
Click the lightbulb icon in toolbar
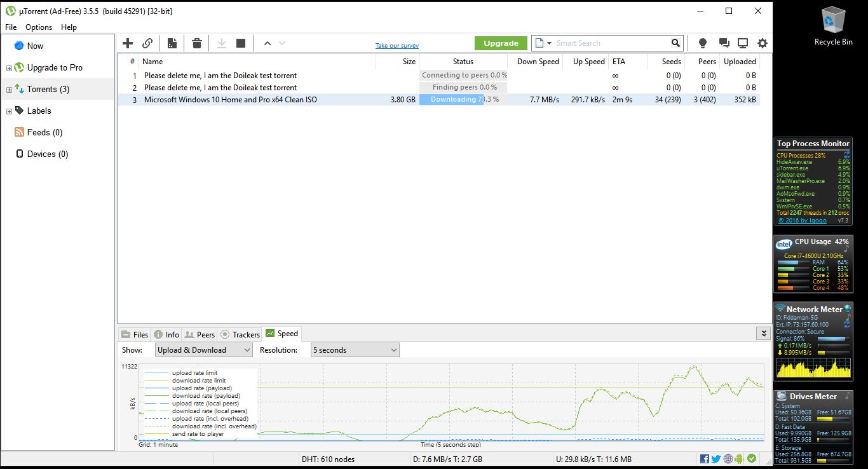pyautogui.click(x=703, y=43)
